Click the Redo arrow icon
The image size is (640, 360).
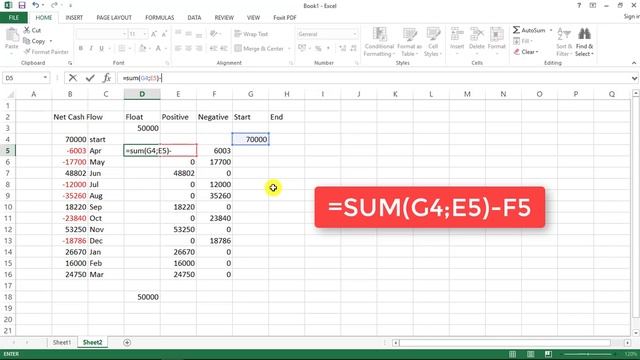click(x=54, y=5)
